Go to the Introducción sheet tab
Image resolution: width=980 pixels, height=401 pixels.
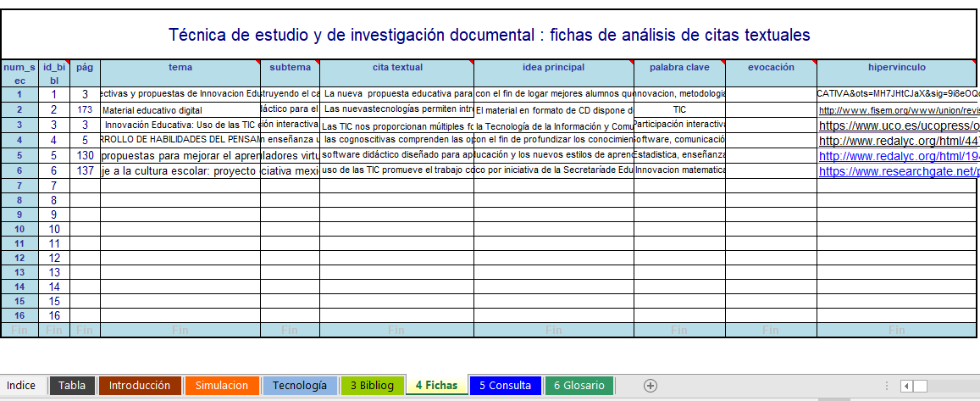(x=140, y=386)
